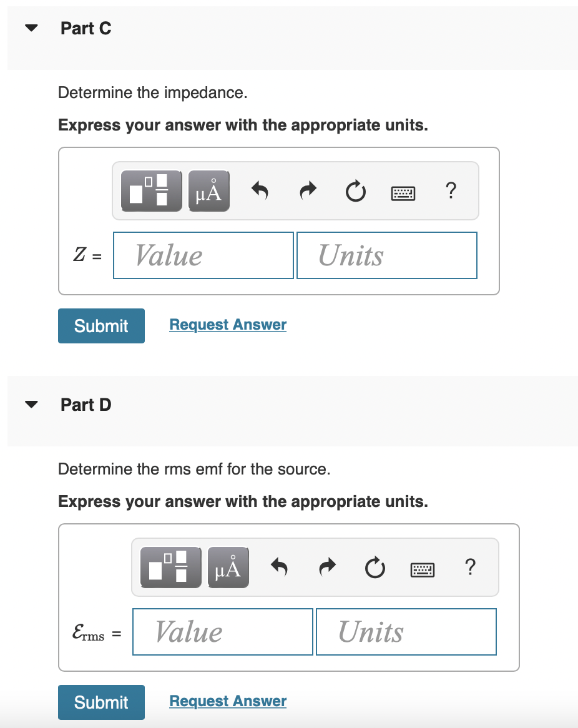Open keyboard shortcuts in Part D toolbar
Image resolution: width=578 pixels, height=728 pixels.
[x=423, y=569]
